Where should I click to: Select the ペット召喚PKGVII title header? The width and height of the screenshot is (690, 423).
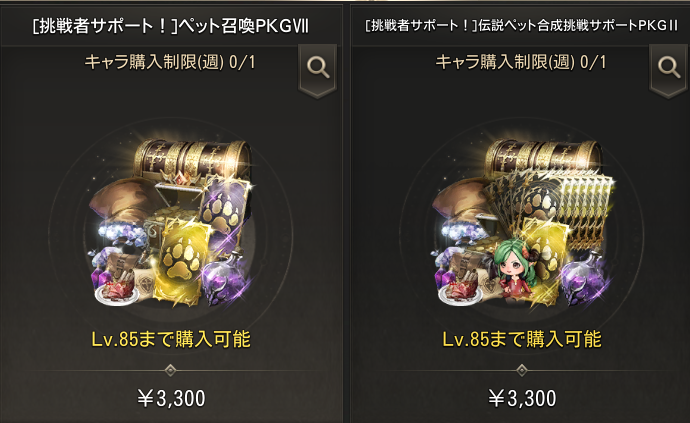pyautogui.click(x=171, y=26)
